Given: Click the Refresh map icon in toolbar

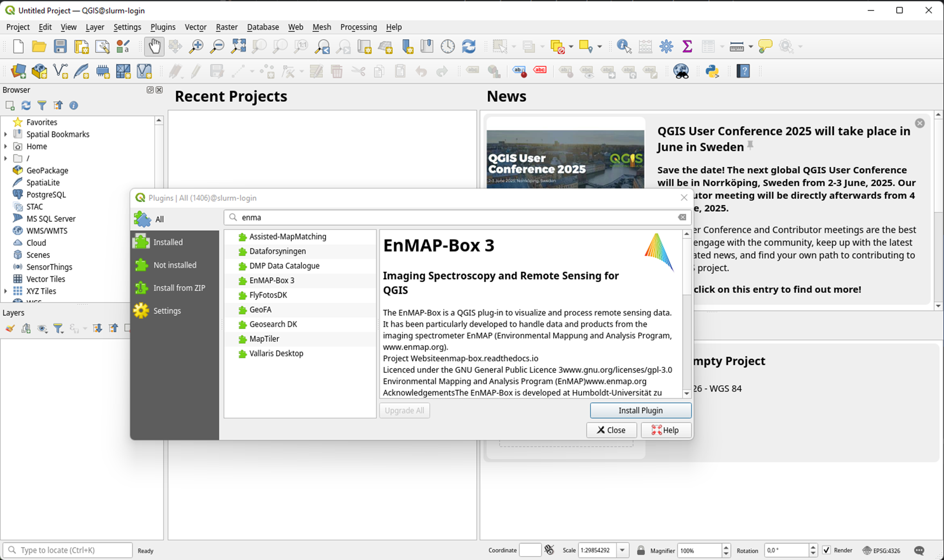Looking at the screenshot, I should (x=469, y=46).
